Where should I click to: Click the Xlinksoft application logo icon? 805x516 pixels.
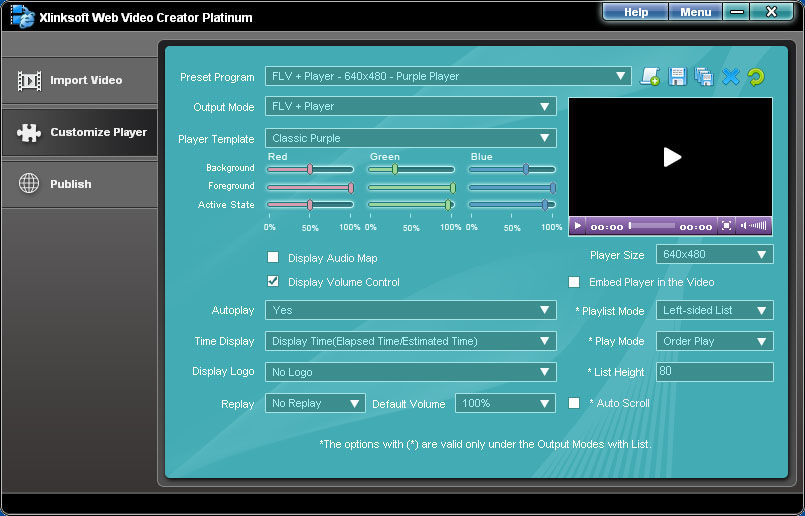point(22,16)
